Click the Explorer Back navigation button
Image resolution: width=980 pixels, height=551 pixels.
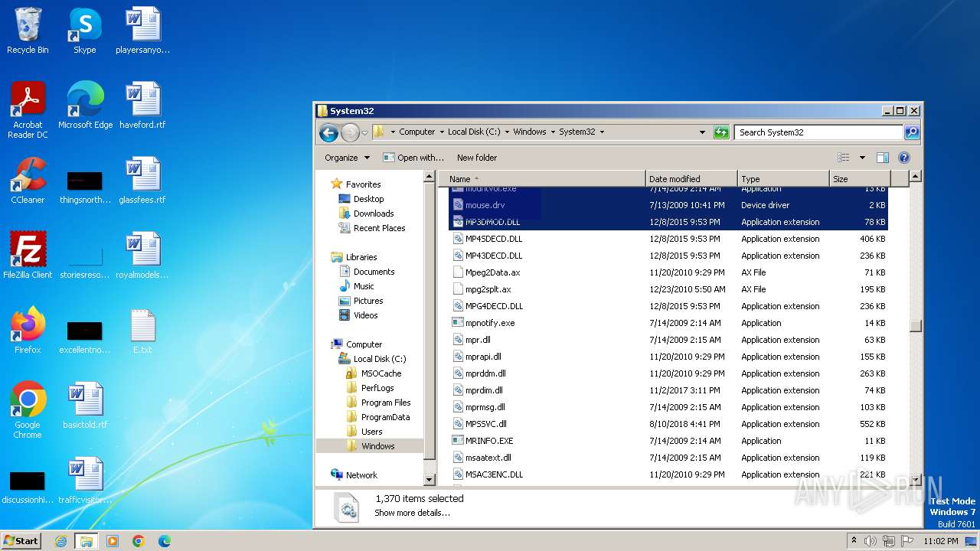pyautogui.click(x=329, y=132)
